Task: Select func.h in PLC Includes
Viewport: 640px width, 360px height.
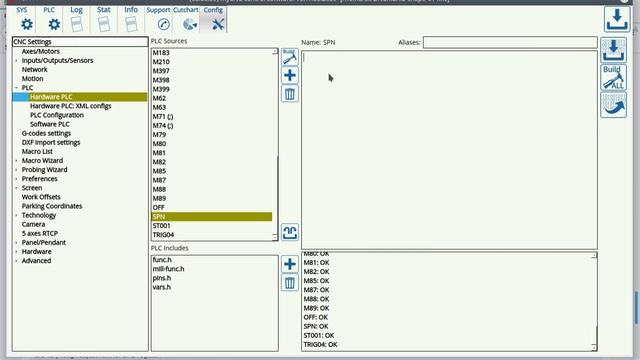Action: [x=162, y=260]
